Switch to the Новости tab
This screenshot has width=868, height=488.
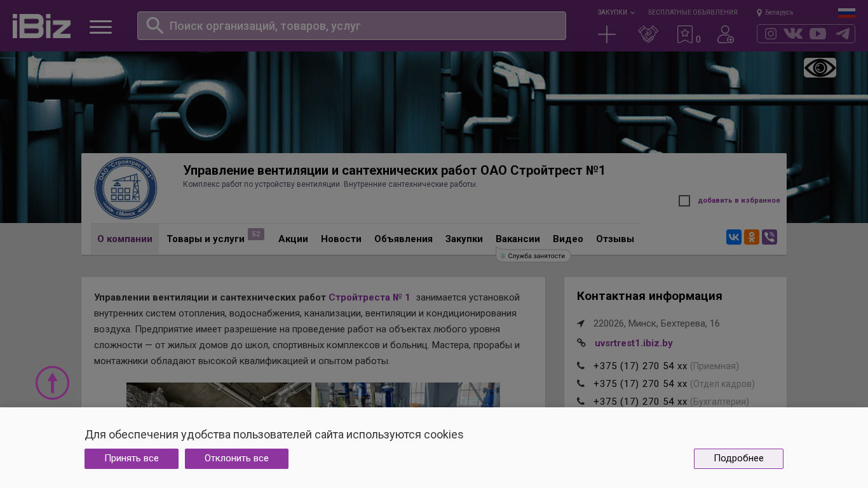(341, 239)
